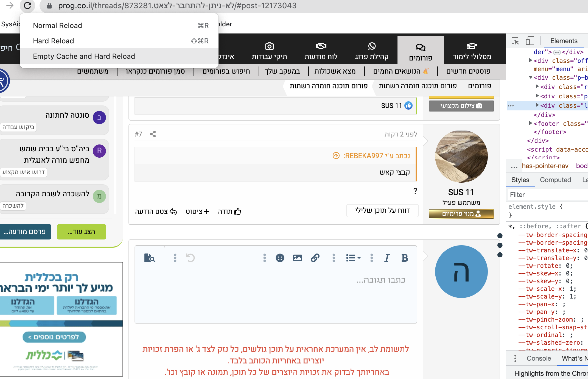Image resolution: width=588 pixels, height=379 pixels.
Task: Click the report negative content button
Action: click(x=382, y=211)
